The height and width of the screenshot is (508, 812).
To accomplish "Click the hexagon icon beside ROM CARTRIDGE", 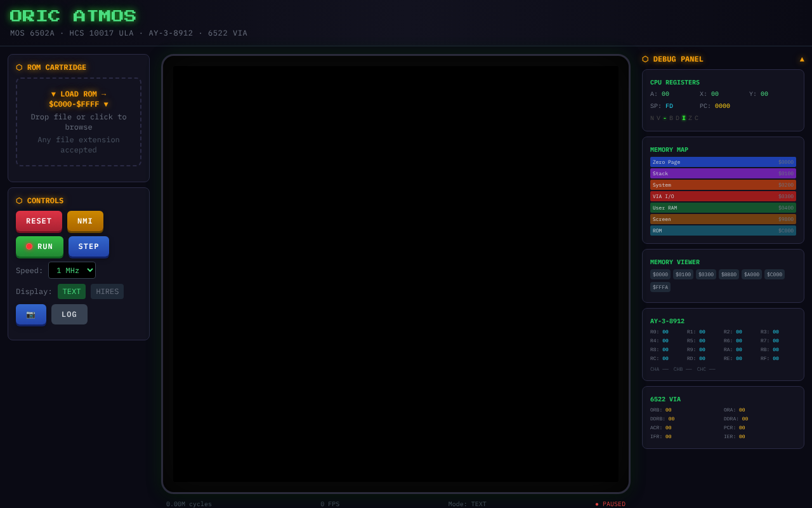I will (18, 67).
